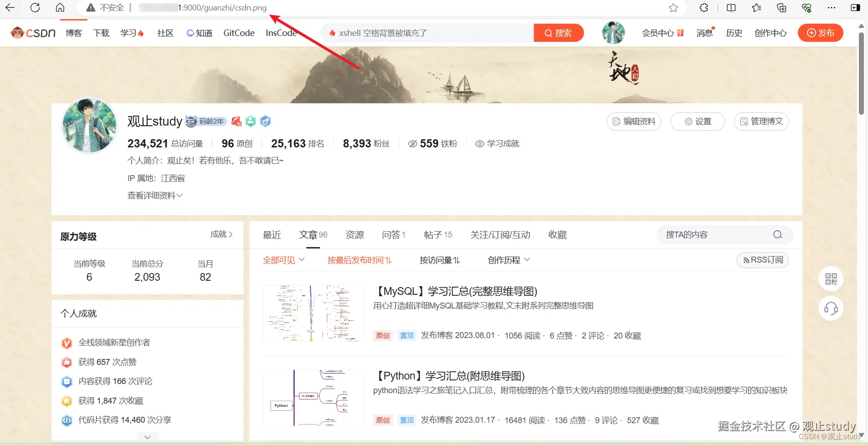Toggle sorting by 按访问量
Screen dimensions: 868x445
(438, 260)
